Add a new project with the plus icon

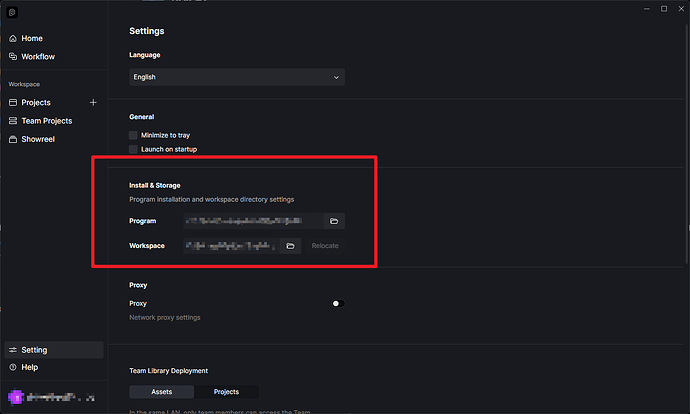pyautogui.click(x=94, y=102)
